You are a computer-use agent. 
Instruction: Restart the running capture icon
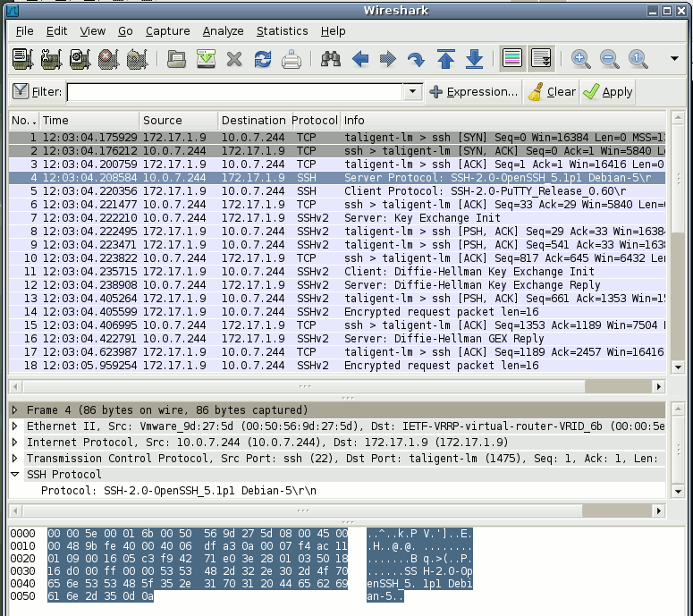tap(137, 59)
